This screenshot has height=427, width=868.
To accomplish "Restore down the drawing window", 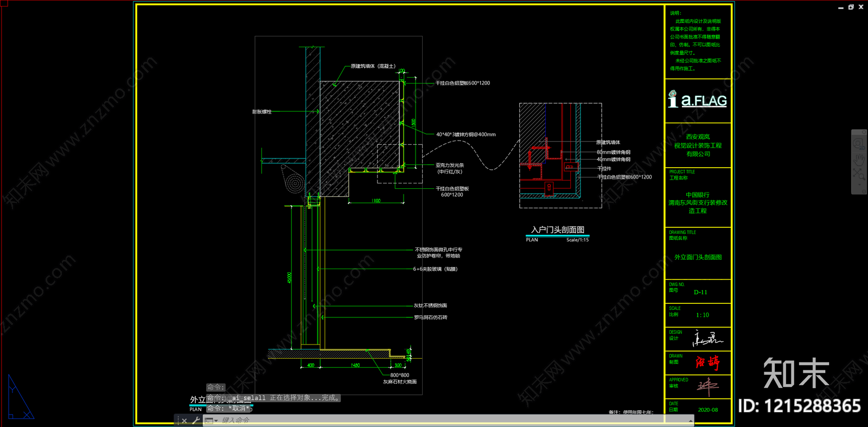I will 851,7.
